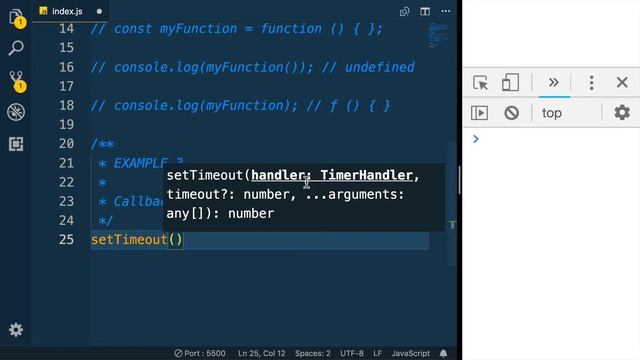Image resolution: width=640 pixels, height=360 pixels.
Task: Change end of line sequence LF
Action: pyautogui.click(x=378, y=353)
